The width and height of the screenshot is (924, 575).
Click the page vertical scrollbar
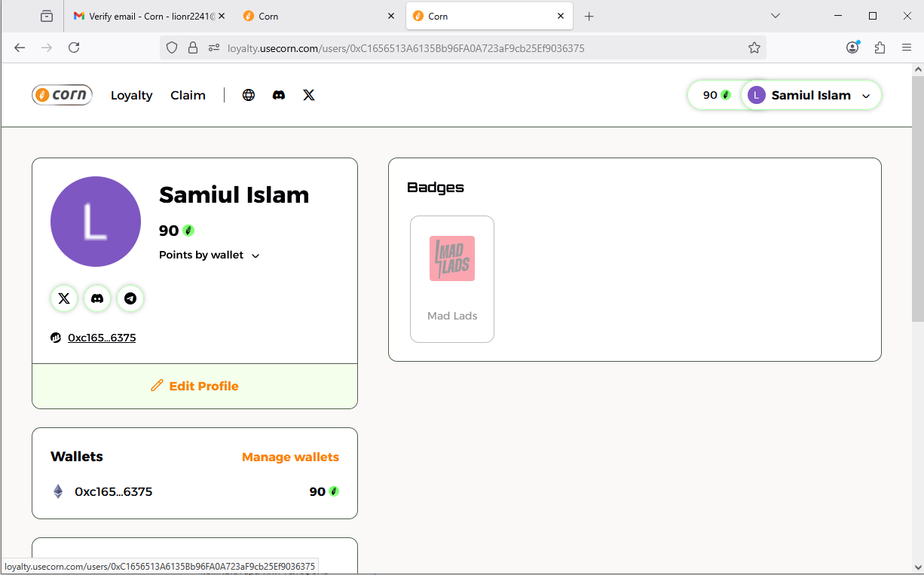(917, 199)
